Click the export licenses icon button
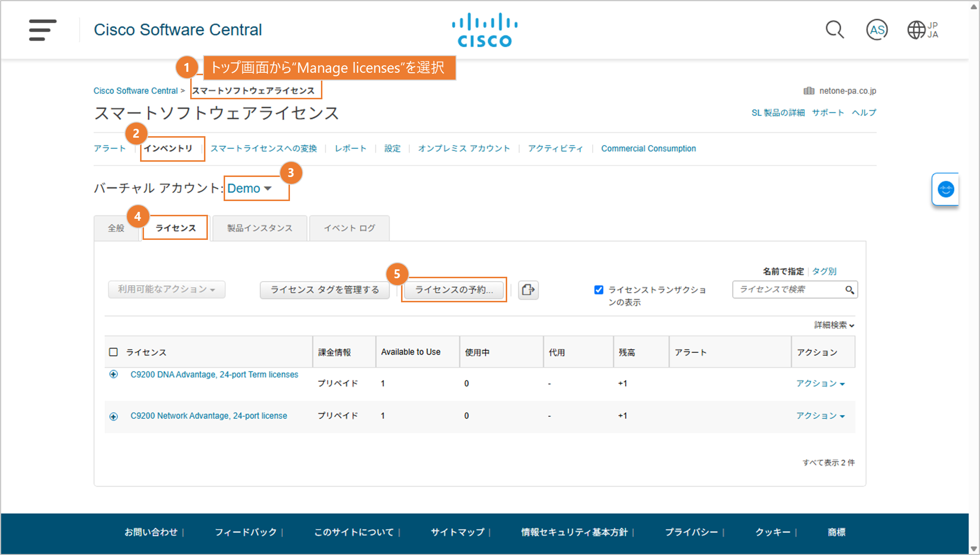Image resolution: width=980 pixels, height=555 pixels. click(528, 290)
